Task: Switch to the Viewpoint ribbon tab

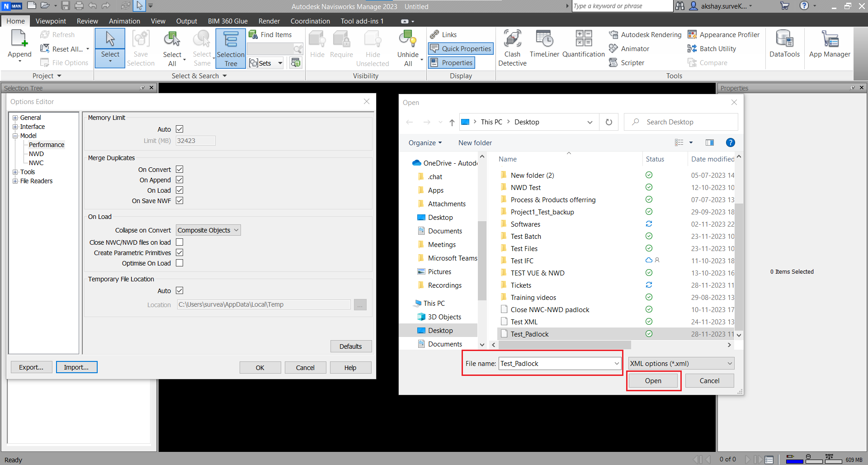Action: click(51, 21)
